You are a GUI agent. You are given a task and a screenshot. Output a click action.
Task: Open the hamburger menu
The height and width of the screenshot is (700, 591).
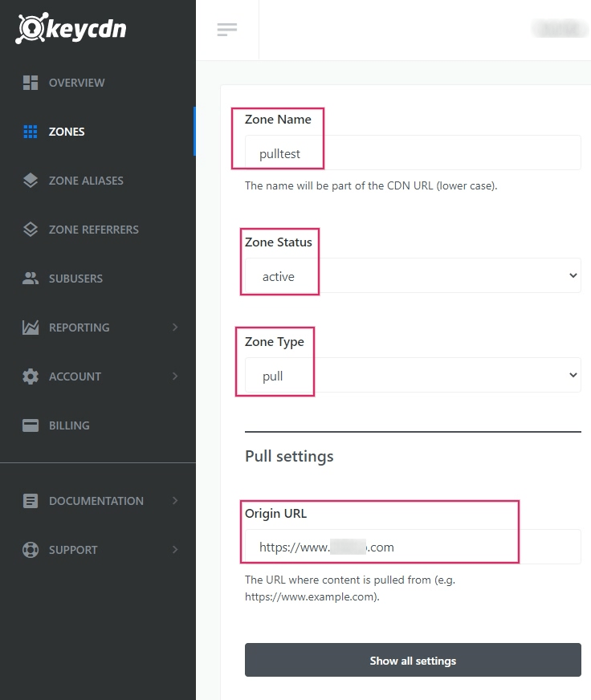point(227,29)
